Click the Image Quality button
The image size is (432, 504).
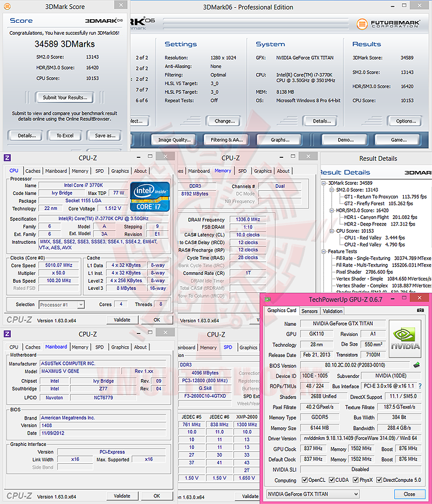point(174,140)
